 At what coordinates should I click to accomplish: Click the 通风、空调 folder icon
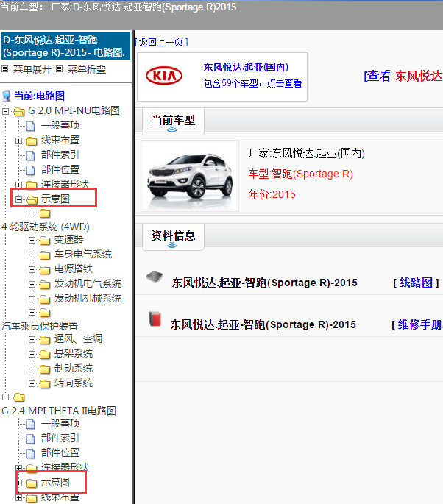pos(45,340)
